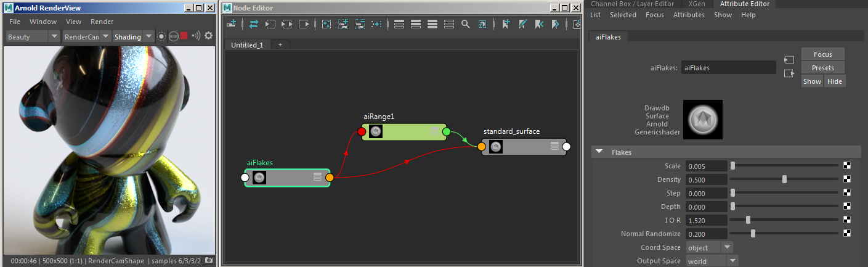The image size is (868, 267).
Task: Open the RenderCam camera dropdown
Action: 87,36
